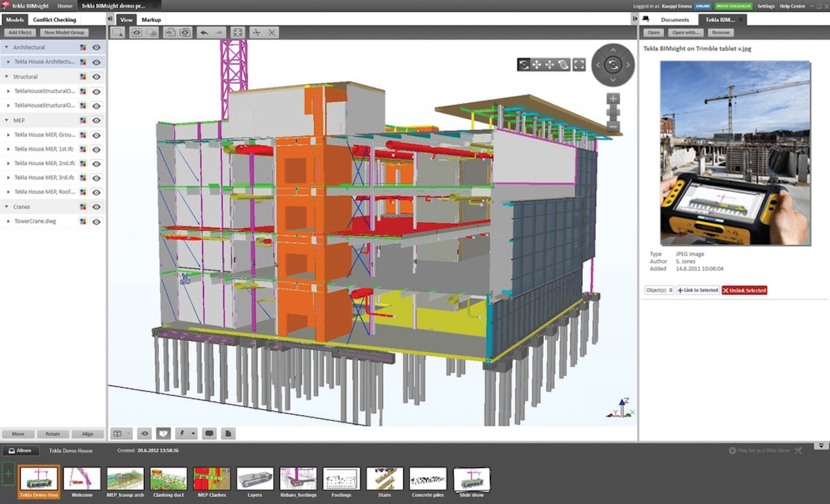Collapse the MEP group in model tree
This screenshot has height=504, width=830.
coord(6,120)
